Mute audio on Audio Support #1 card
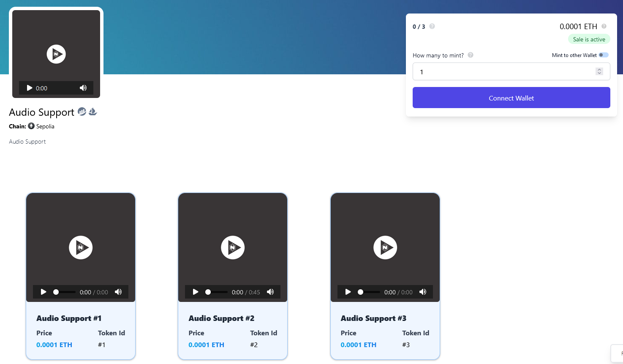 pyautogui.click(x=118, y=292)
